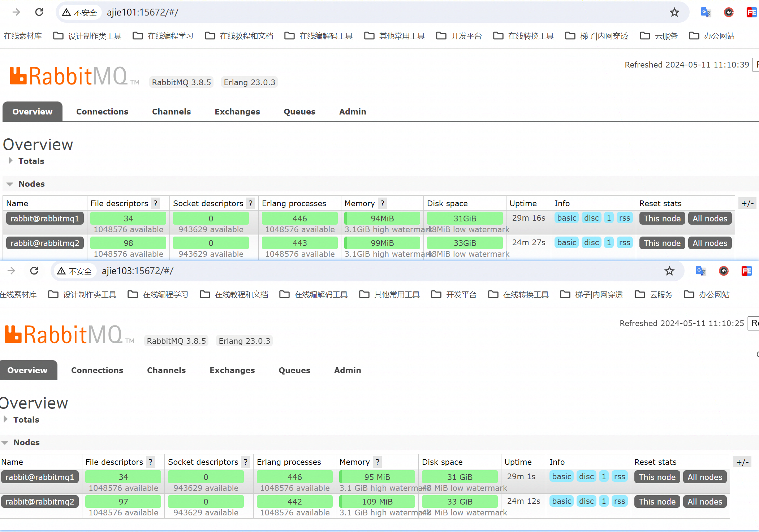759x532 pixels.
Task: Open the 在线教程和文档 bookmark folder in ajie101 window
Action: point(239,36)
